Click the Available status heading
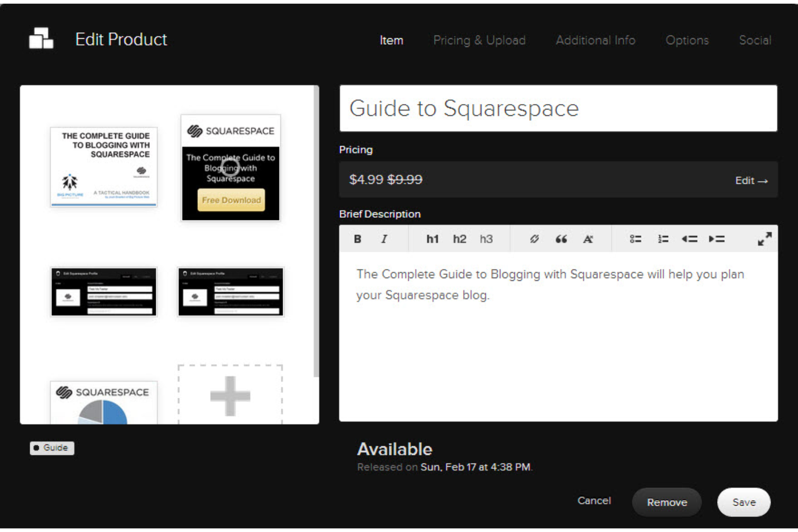 click(x=395, y=449)
